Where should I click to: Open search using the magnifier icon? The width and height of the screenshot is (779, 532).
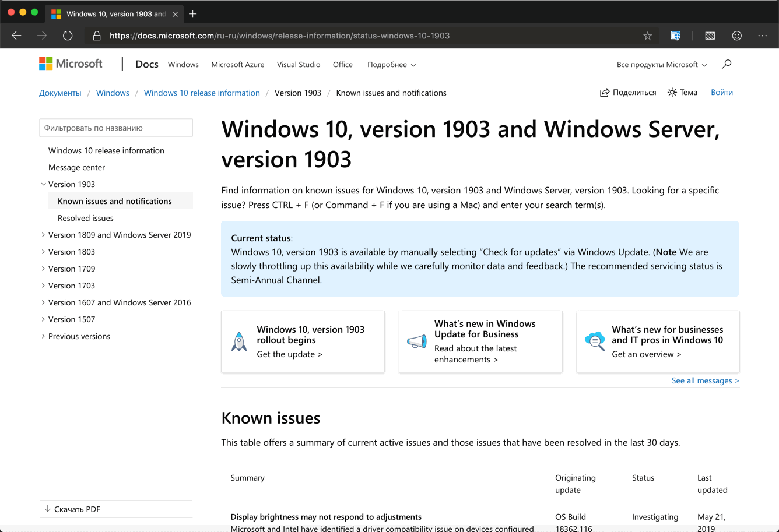727,64
